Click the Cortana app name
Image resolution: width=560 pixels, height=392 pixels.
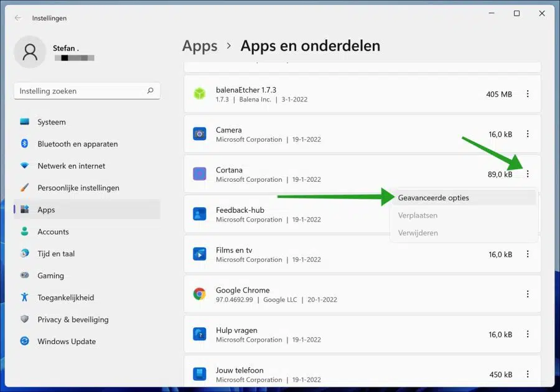[x=229, y=170]
